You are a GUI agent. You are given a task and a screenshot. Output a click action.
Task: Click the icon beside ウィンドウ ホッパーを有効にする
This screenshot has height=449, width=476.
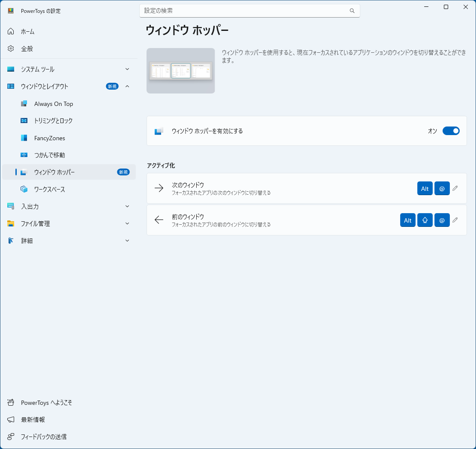click(x=159, y=131)
